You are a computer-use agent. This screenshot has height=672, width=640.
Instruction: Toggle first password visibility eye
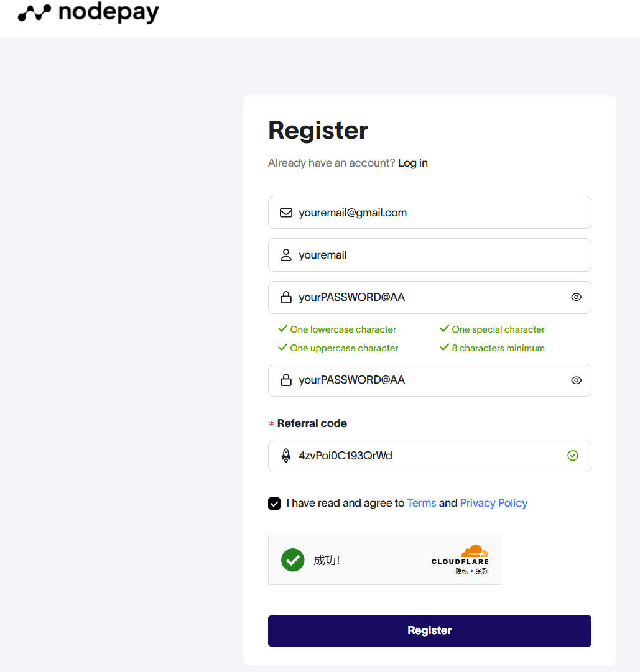pyautogui.click(x=577, y=297)
